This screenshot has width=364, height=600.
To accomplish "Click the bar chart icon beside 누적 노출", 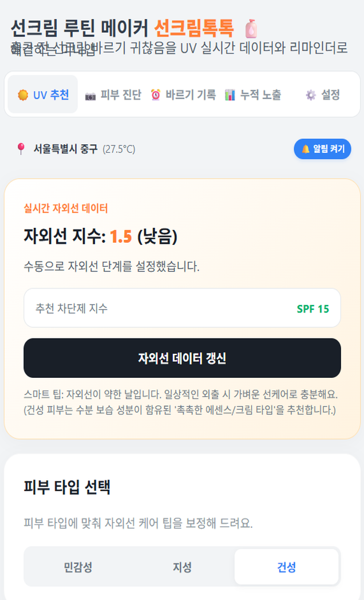I will [x=230, y=94].
